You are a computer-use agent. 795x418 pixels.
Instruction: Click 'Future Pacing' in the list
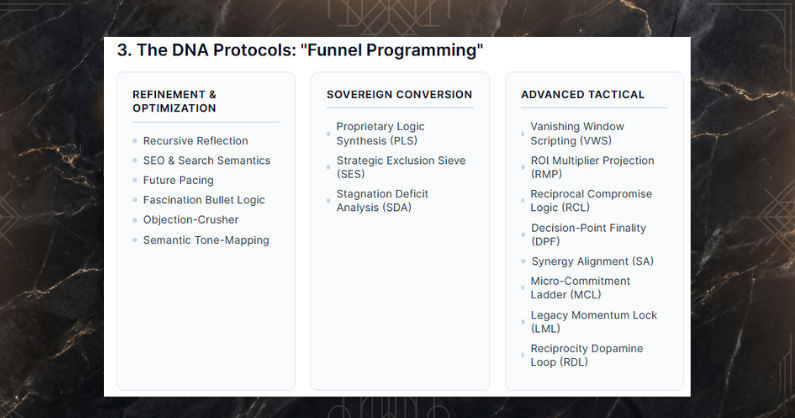178,180
